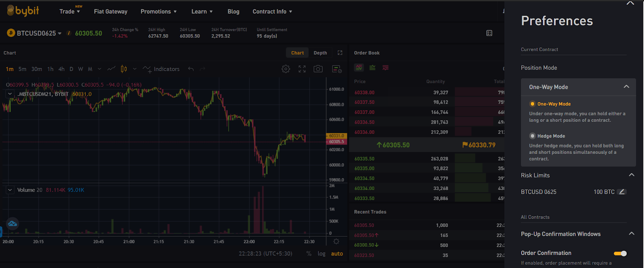Expand more timeframe options chevron

pyautogui.click(x=99, y=69)
